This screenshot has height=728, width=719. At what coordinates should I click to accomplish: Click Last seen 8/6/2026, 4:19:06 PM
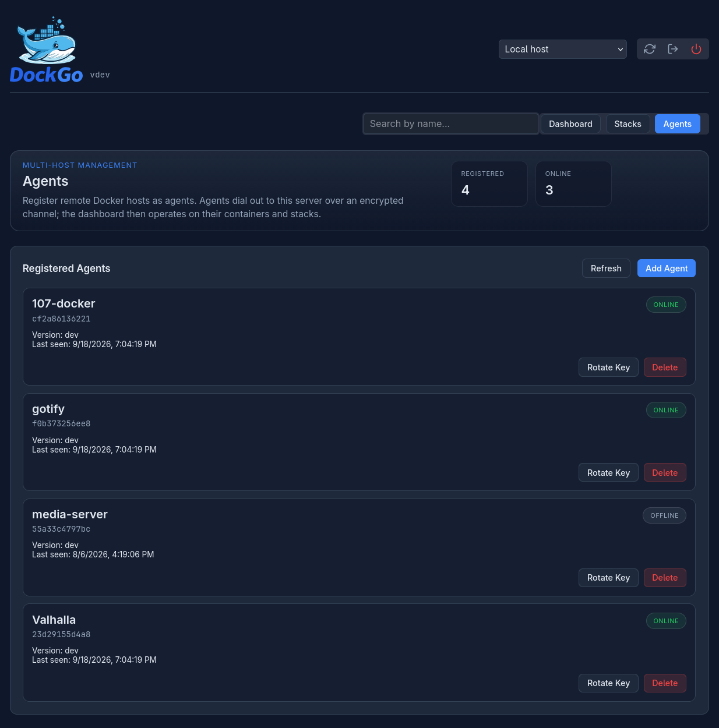click(93, 554)
